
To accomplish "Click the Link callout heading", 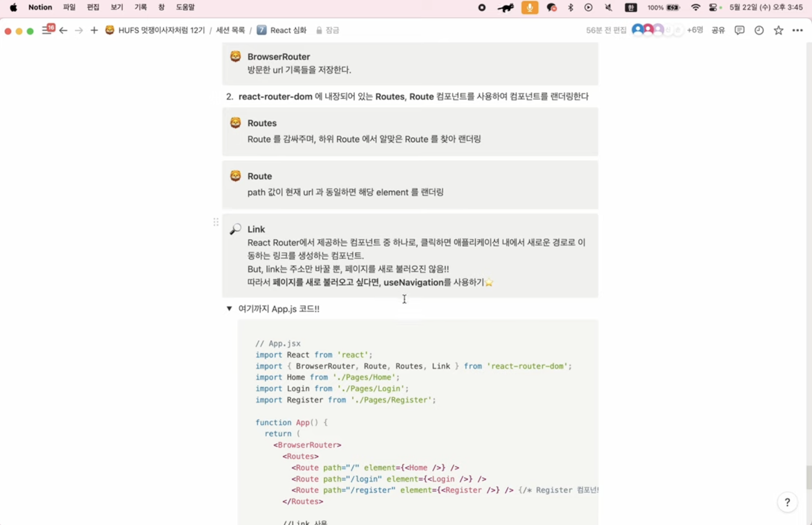I will 256,229.
